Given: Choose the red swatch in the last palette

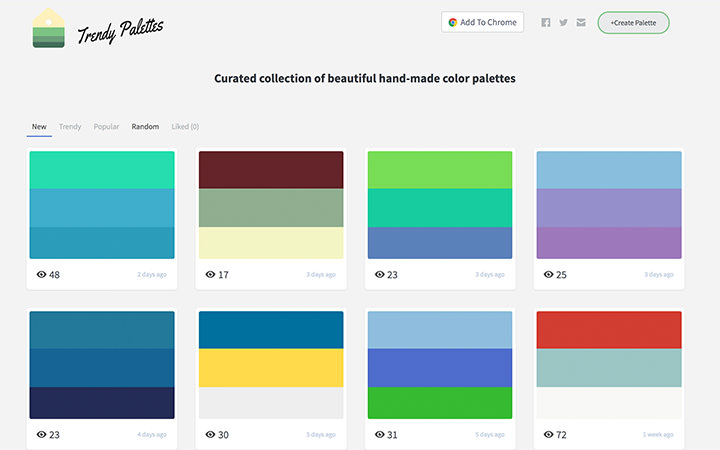Looking at the screenshot, I should pos(608,330).
